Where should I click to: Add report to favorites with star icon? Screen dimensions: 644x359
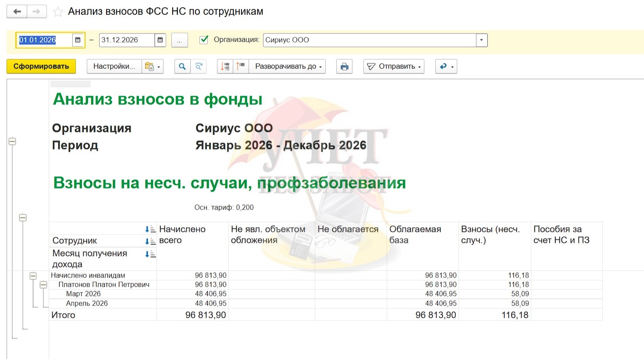click(58, 12)
